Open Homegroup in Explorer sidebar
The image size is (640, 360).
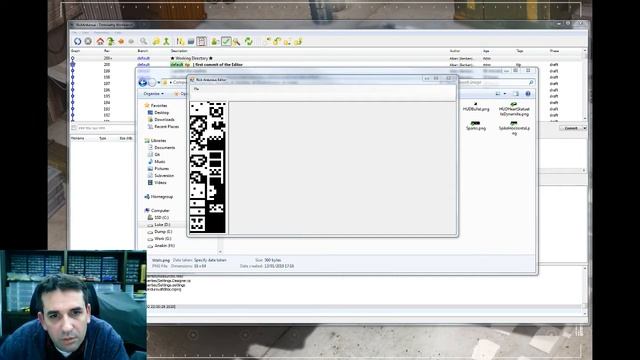tap(162, 197)
